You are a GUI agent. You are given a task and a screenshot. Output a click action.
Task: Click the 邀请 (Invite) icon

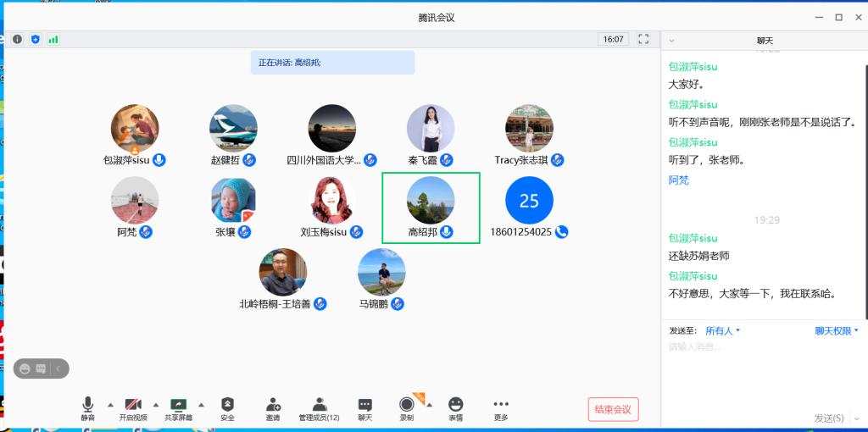[273, 408]
